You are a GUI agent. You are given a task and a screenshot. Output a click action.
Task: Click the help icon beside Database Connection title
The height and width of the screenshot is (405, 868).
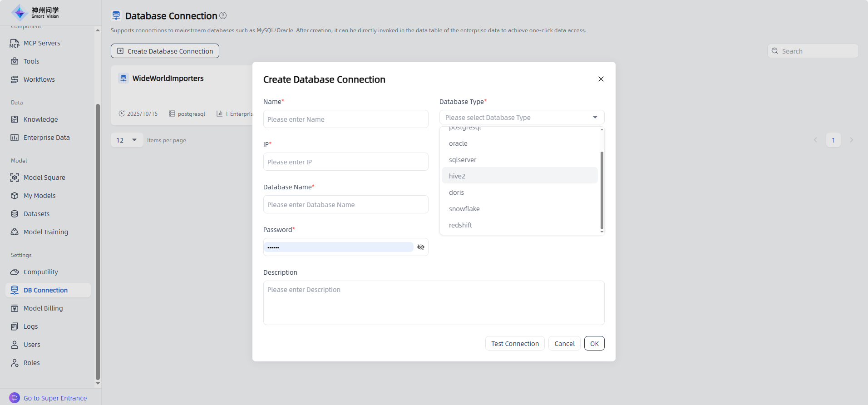(x=223, y=15)
